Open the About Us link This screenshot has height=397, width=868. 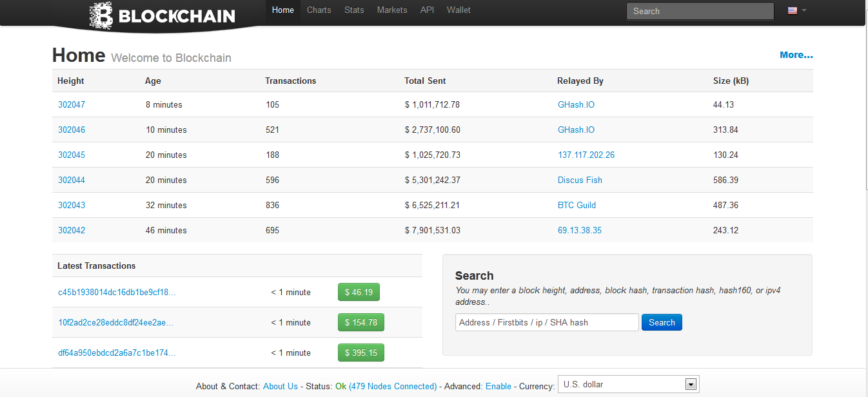tap(281, 386)
